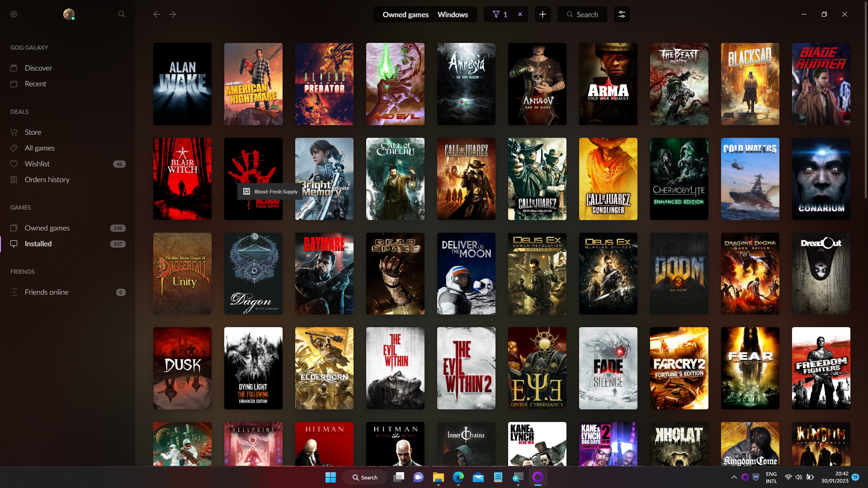Click the plus add bookmark button
Screen dimensions: 868x488
point(542,14)
